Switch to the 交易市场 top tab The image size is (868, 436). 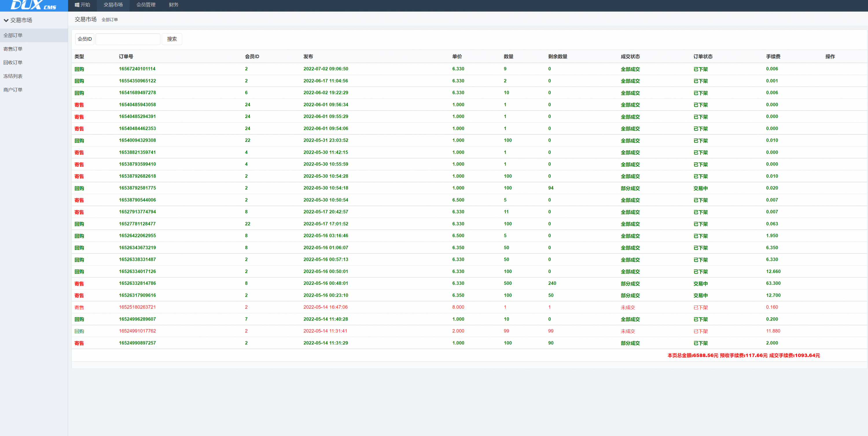[113, 5]
